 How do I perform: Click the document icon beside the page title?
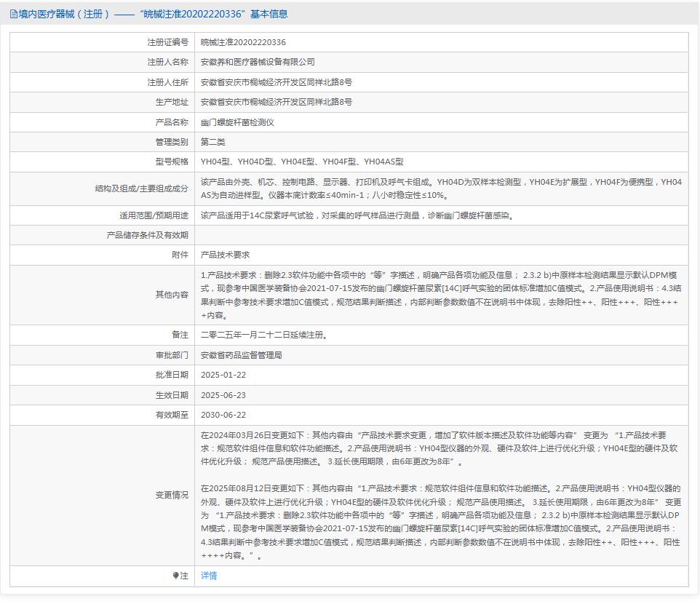13,15
